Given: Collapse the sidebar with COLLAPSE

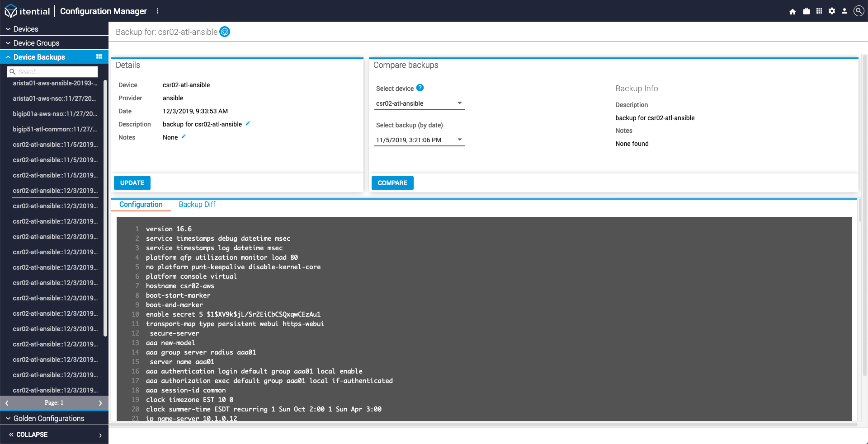Looking at the screenshot, I should [x=29, y=435].
